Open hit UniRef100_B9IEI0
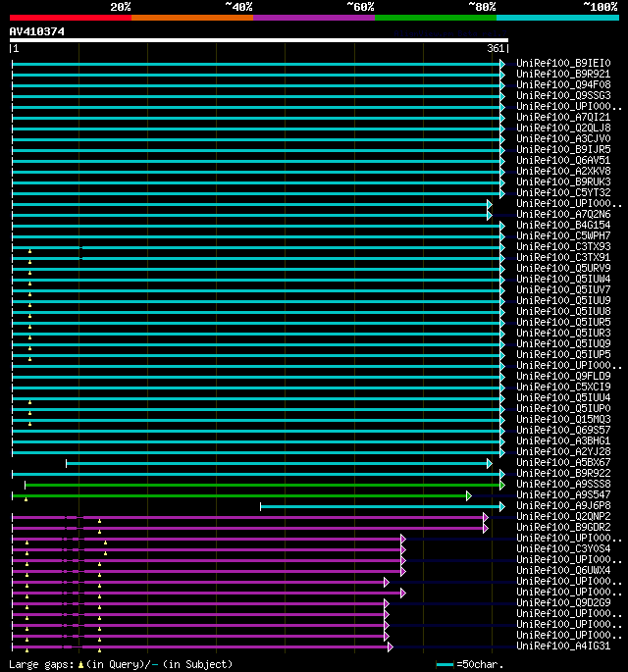The height and width of the screenshot is (672, 628). tap(563, 63)
